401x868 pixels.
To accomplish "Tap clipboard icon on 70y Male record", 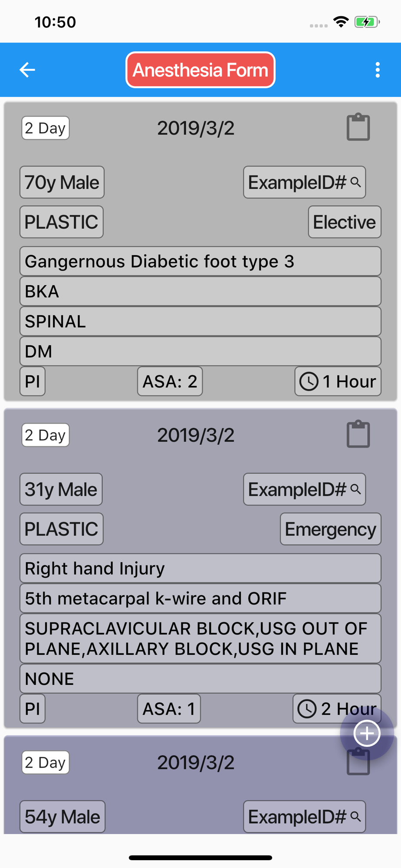I will click(358, 127).
